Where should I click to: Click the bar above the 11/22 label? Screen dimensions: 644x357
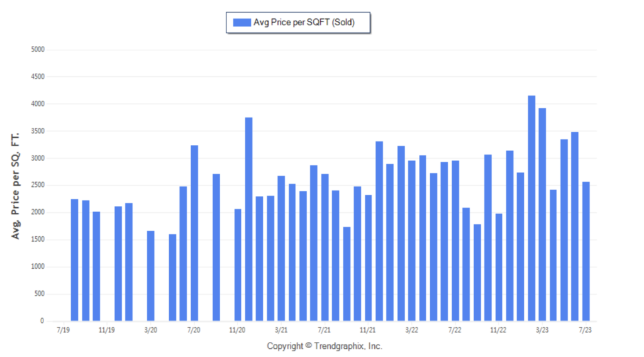pyautogui.click(x=499, y=268)
